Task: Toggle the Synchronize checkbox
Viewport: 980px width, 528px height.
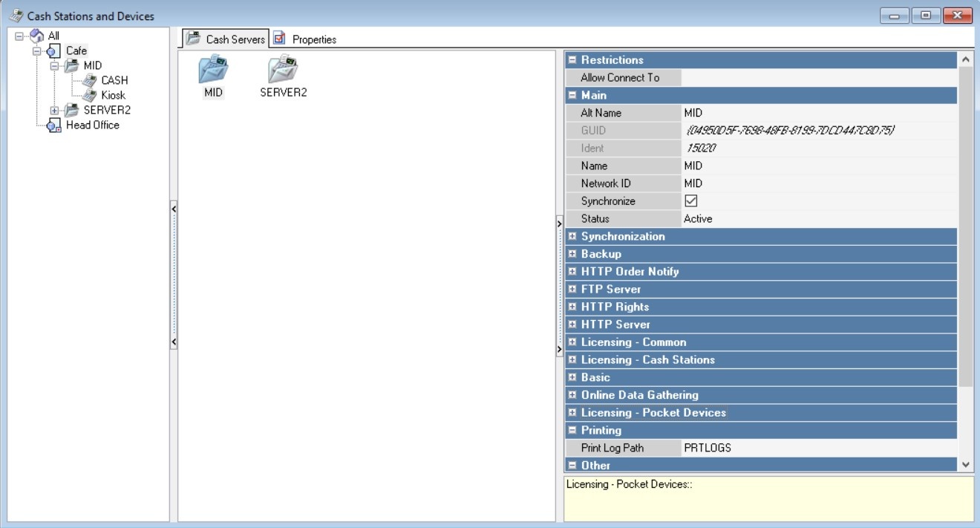Action: (x=690, y=201)
